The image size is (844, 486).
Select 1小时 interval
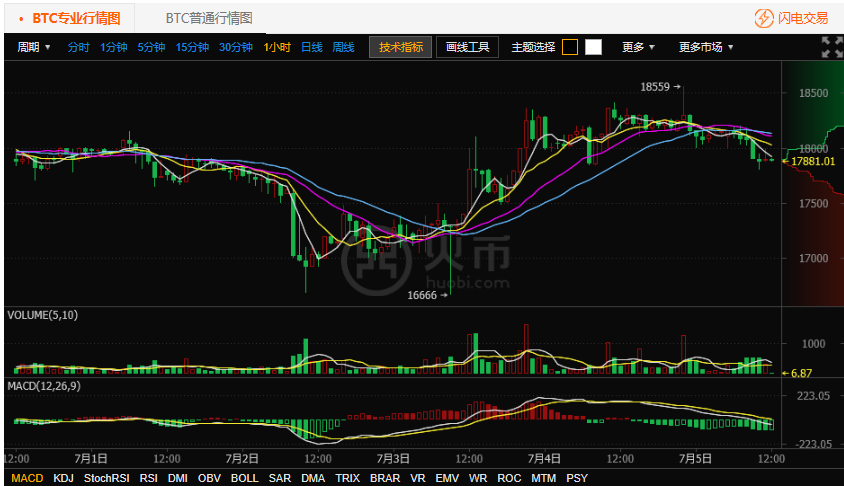277,47
